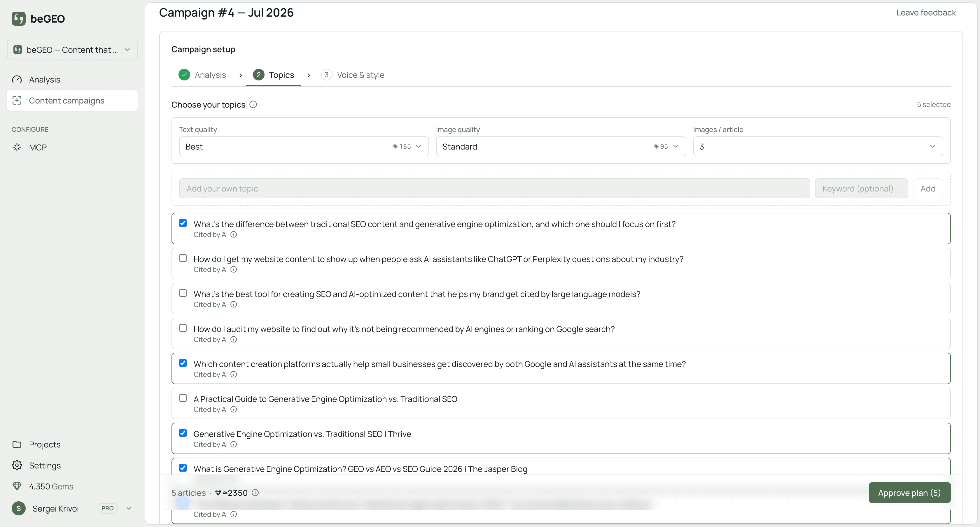Click the workspace icon in beGEO project selector
The image size is (980, 527).
(17, 50)
